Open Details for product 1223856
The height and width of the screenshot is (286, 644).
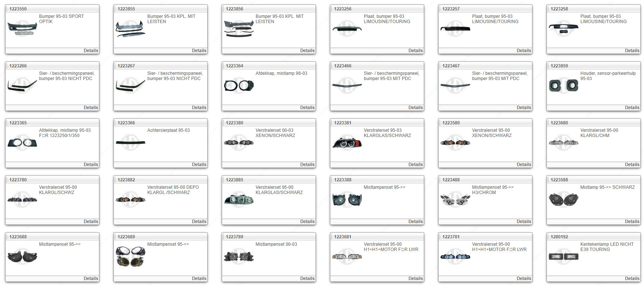coord(307,51)
